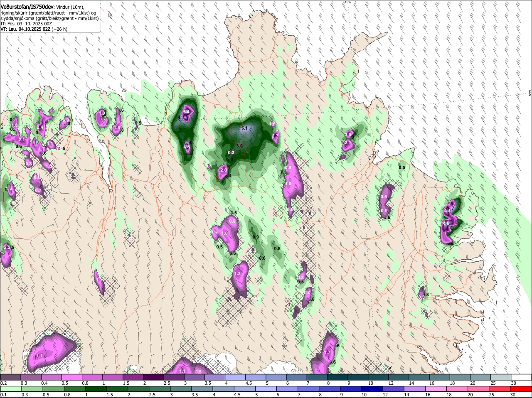Click the Veðurstofan/IS750dev title text

pos(27,7)
